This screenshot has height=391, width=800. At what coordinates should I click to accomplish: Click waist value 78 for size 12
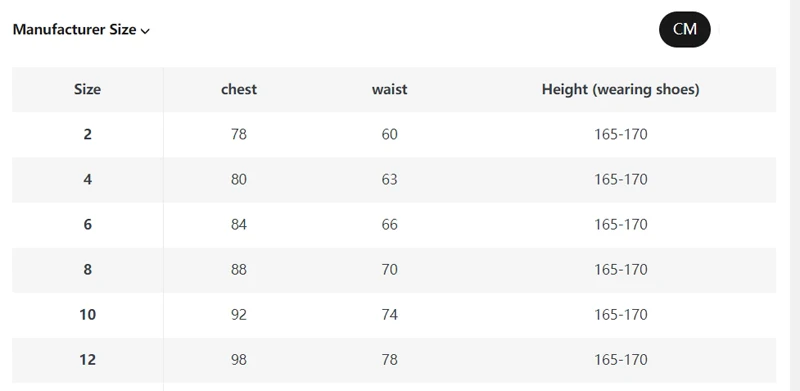coord(390,359)
